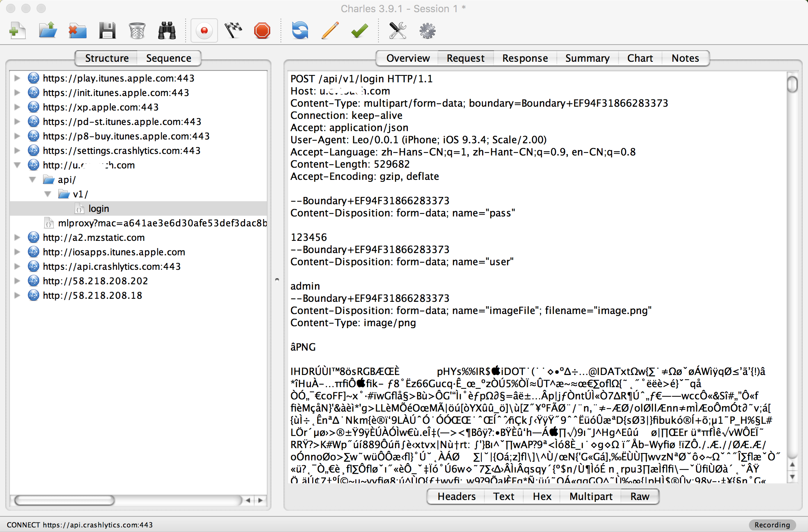Validate the response with the green checkmark icon
Viewport: 808px width, 532px height.
pyautogui.click(x=359, y=30)
